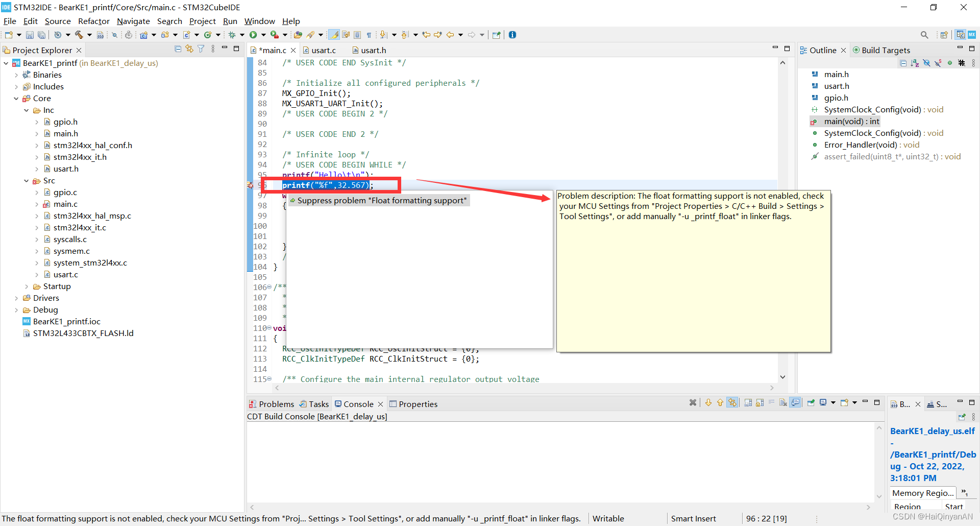The image size is (980, 526).
Task: Open the Project menu
Action: [203, 21]
